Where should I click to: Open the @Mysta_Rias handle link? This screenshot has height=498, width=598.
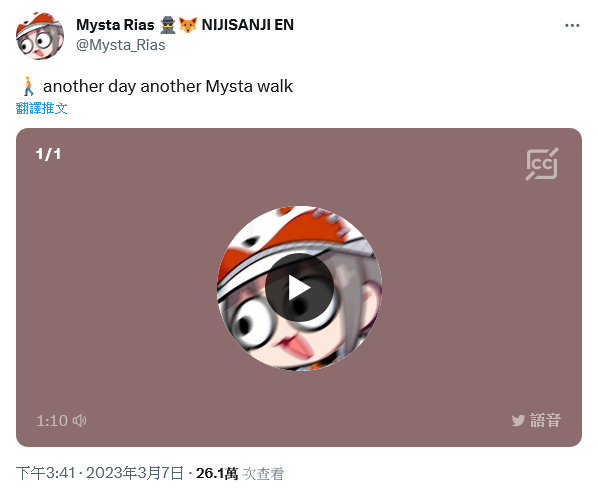(121, 45)
